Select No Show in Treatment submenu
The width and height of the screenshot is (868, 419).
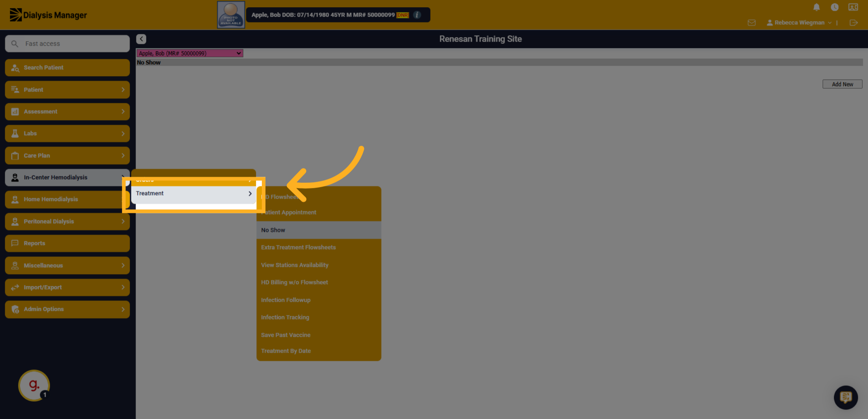[319, 230]
